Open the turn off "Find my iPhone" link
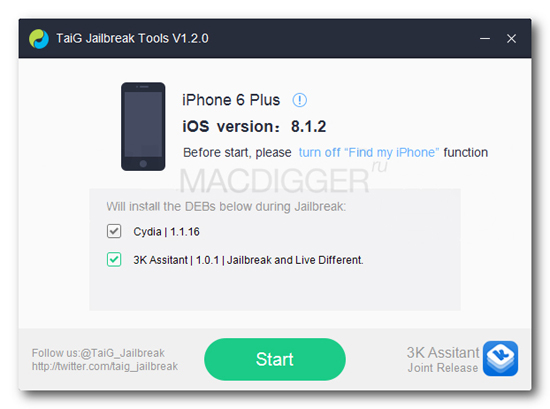This screenshot has height=409, width=550. click(369, 153)
